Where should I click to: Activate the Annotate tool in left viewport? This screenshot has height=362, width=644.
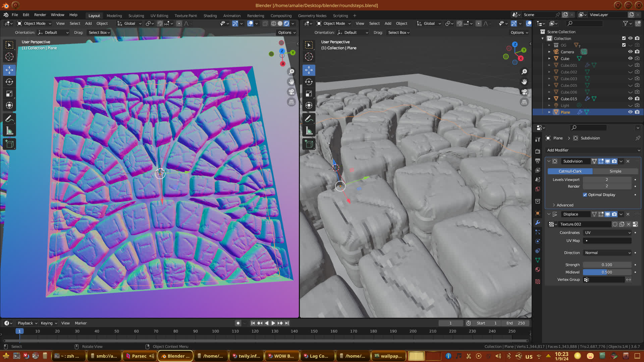tap(9, 119)
